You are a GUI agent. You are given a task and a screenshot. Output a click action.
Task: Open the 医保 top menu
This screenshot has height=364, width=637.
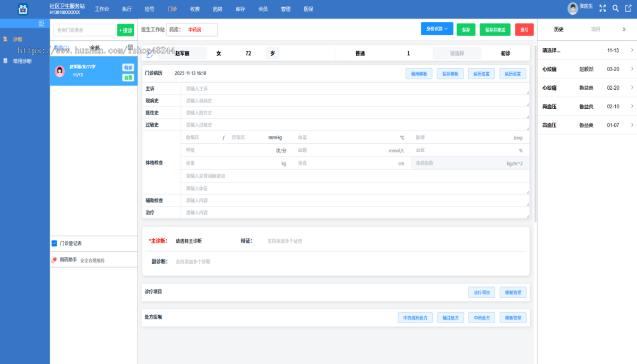point(308,9)
